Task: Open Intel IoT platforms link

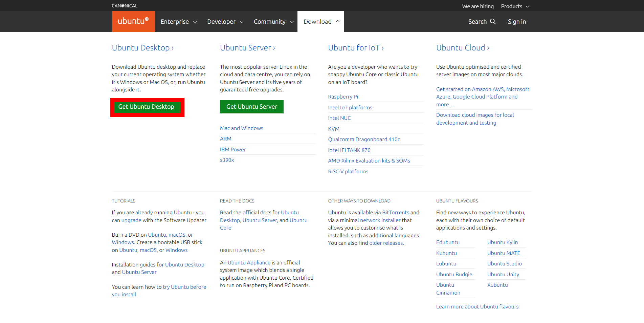Action: (350, 108)
